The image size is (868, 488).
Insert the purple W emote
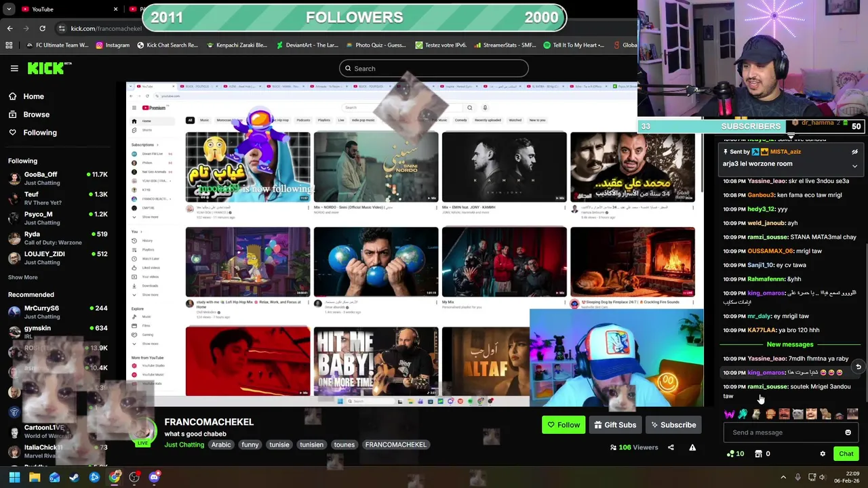pyautogui.click(x=729, y=414)
